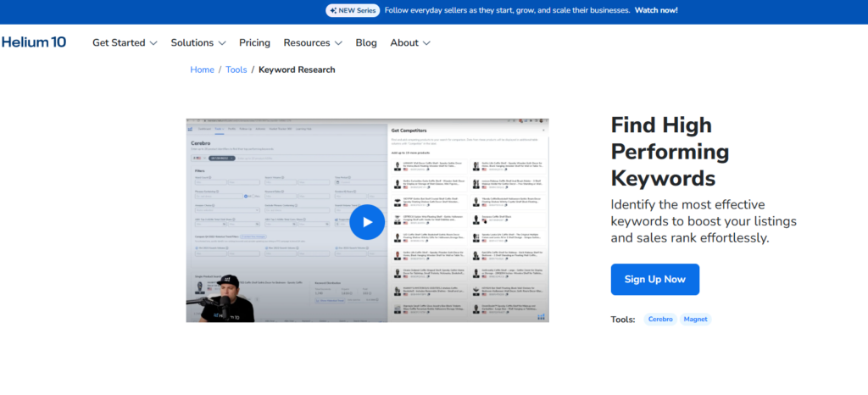Screen dimensions: 868x395
Task: Click the Keyword Research breadcrumb text
Action: tap(297, 70)
